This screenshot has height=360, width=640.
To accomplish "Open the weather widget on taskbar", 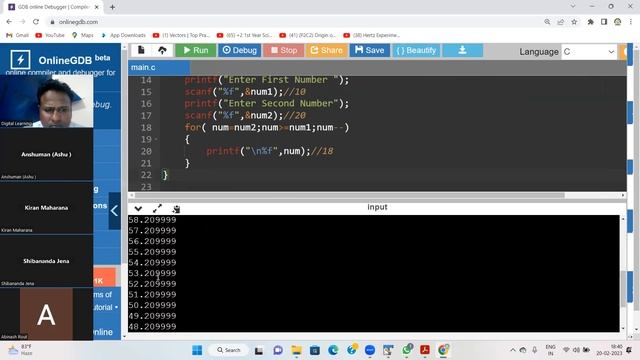I will coord(20,350).
